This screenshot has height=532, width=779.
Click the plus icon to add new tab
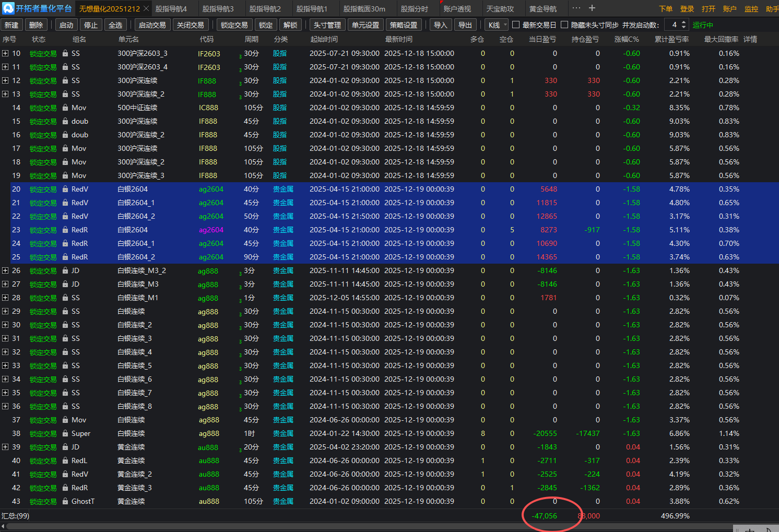pos(592,8)
